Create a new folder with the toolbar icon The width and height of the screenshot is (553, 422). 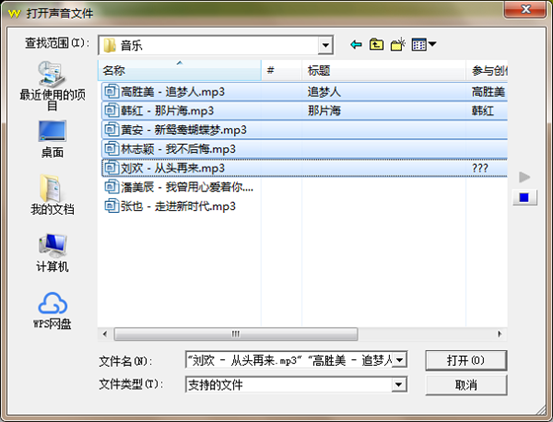pos(398,45)
